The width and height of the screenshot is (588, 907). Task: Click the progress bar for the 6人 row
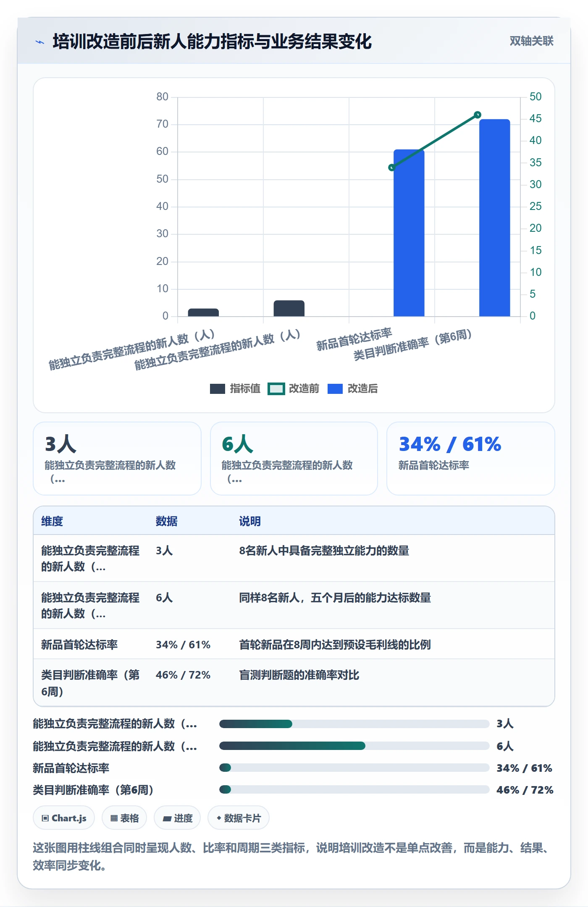tap(354, 746)
